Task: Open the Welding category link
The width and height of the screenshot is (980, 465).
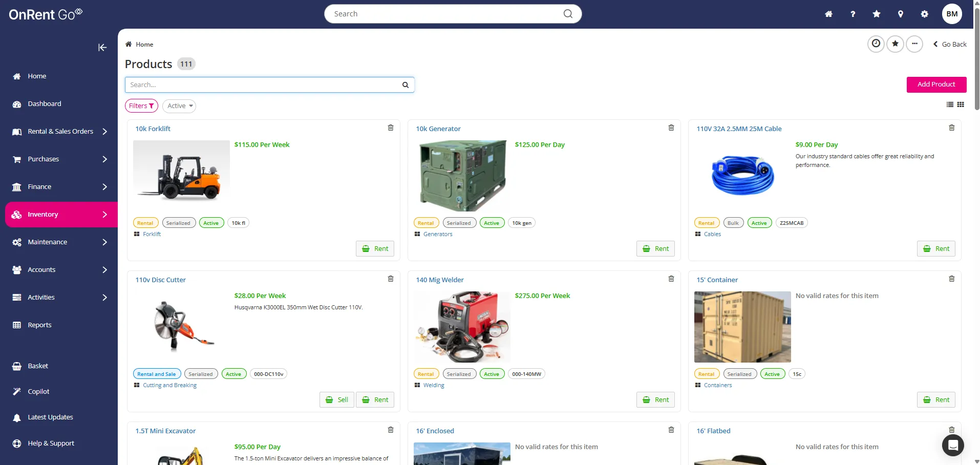Action: click(434, 385)
